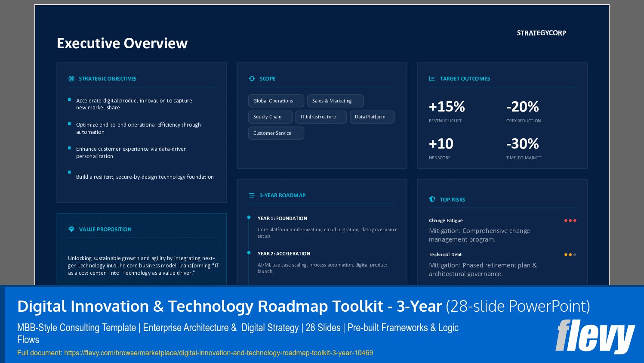Select the Value Proposition diamond icon
Image resolution: width=644 pixels, height=363 pixels.
(x=71, y=229)
